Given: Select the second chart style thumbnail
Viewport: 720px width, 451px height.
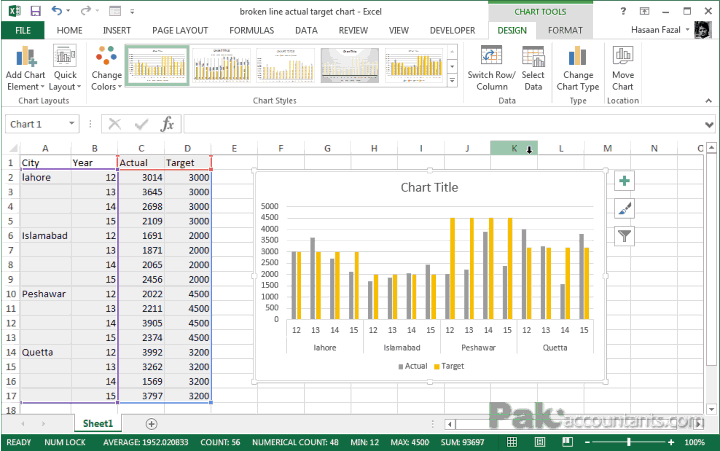Looking at the screenshot, I should pyautogui.click(x=222, y=65).
